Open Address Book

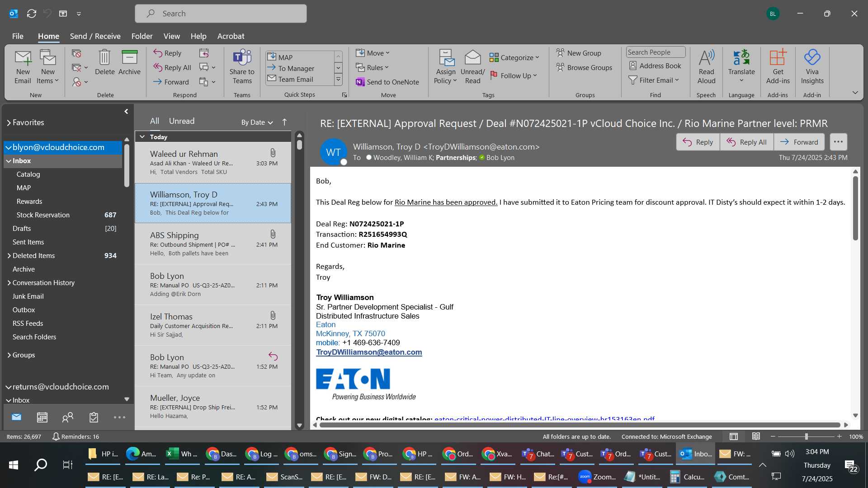pyautogui.click(x=655, y=66)
